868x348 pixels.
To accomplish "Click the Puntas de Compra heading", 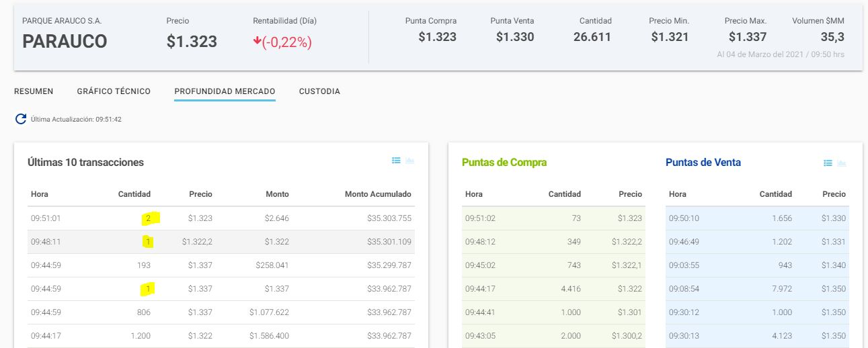I will (x=504, y=162).
